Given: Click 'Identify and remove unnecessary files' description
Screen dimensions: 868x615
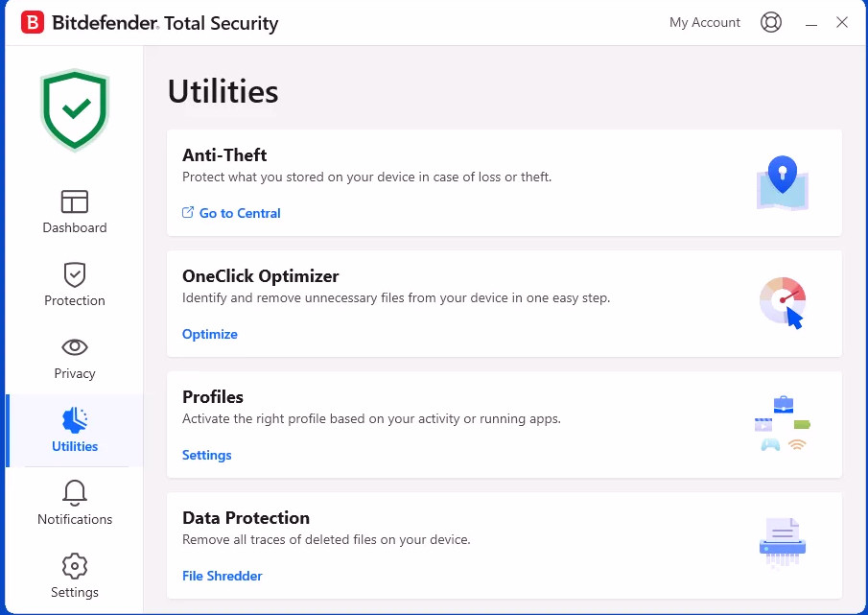Looking at the screenshot, I should pyautogui.click(x=396, y=297).
